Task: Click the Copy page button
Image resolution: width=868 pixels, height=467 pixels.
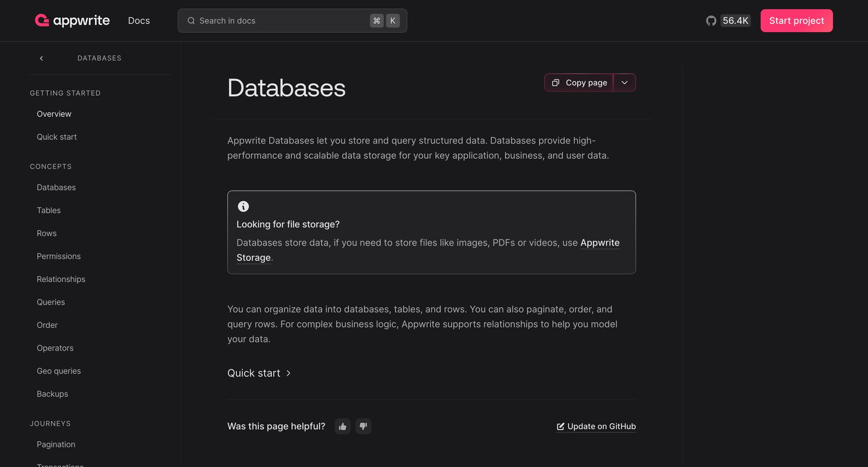Action: tap(579, 83)
